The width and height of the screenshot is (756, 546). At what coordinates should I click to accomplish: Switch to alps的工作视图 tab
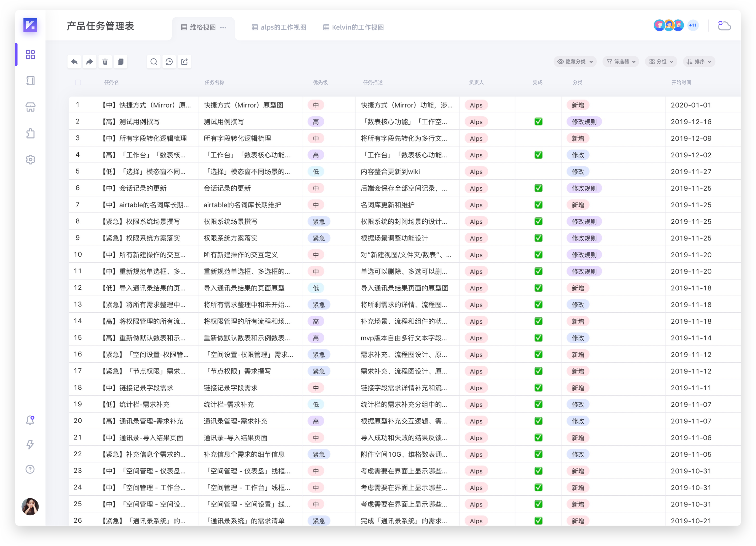click(279, 27)
